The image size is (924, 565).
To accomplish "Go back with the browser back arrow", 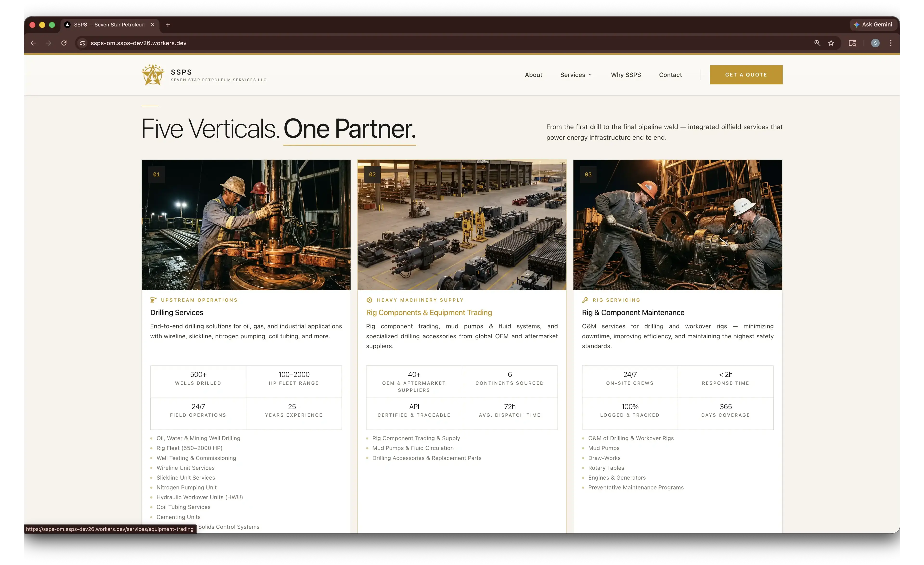I will coord(33,43).
